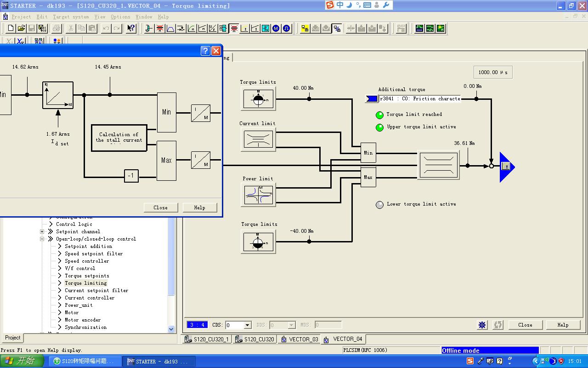Click the Calculation of the stall current block
The width and height of the screenshot is (588, 368).
(x=119, y=138)
